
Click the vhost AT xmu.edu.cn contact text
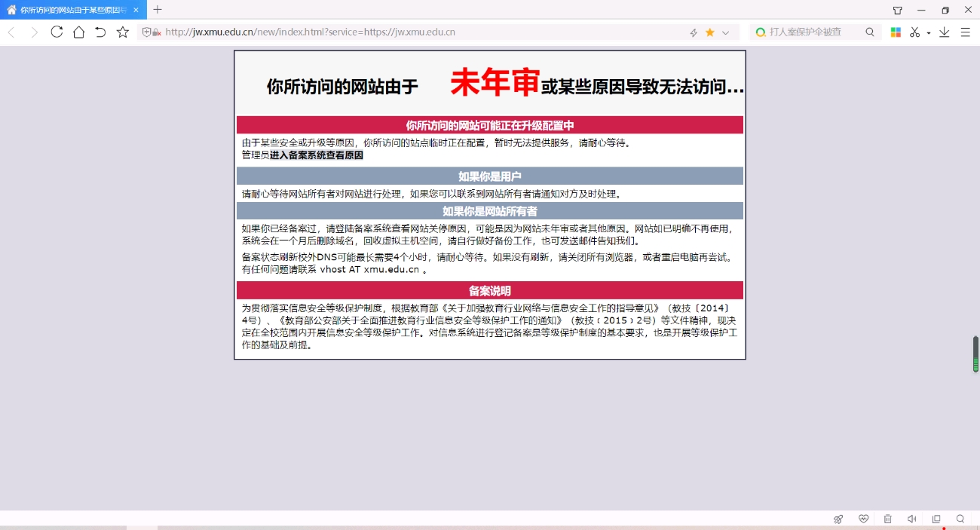pyautogui.click(x=369, y=269)
